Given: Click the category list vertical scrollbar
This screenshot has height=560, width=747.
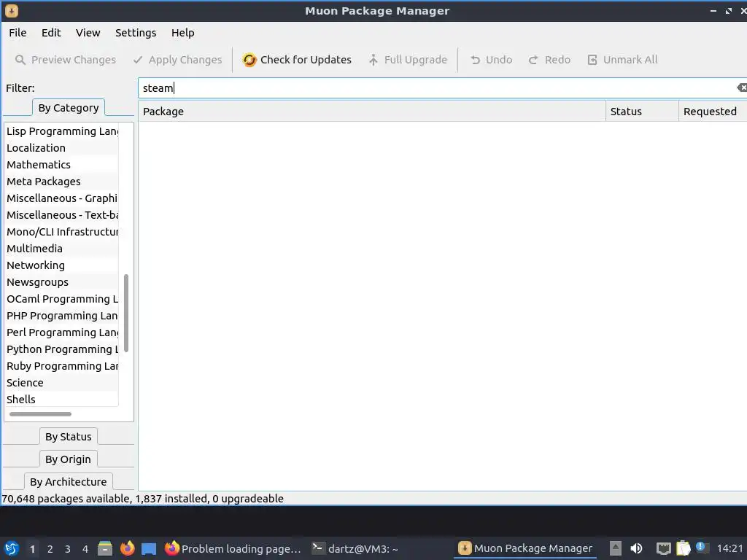Looking at the screenshot, I should 126,313.
